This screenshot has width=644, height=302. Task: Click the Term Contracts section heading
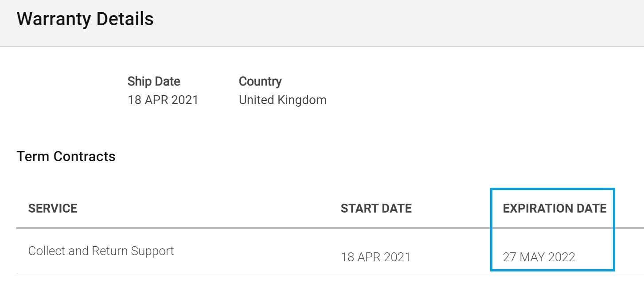pos(66,156)
